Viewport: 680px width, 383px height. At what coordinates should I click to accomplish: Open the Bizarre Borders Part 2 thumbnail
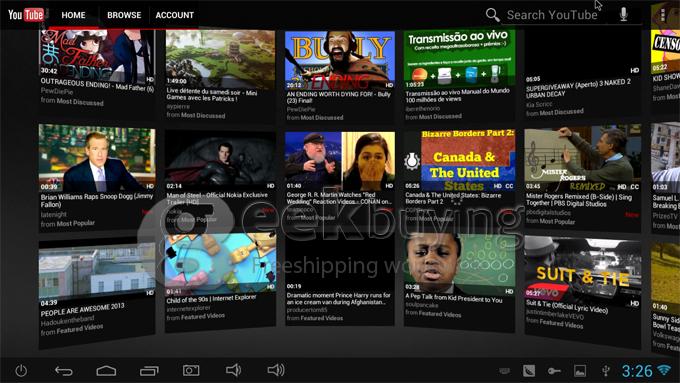click(x=460, y=160)
